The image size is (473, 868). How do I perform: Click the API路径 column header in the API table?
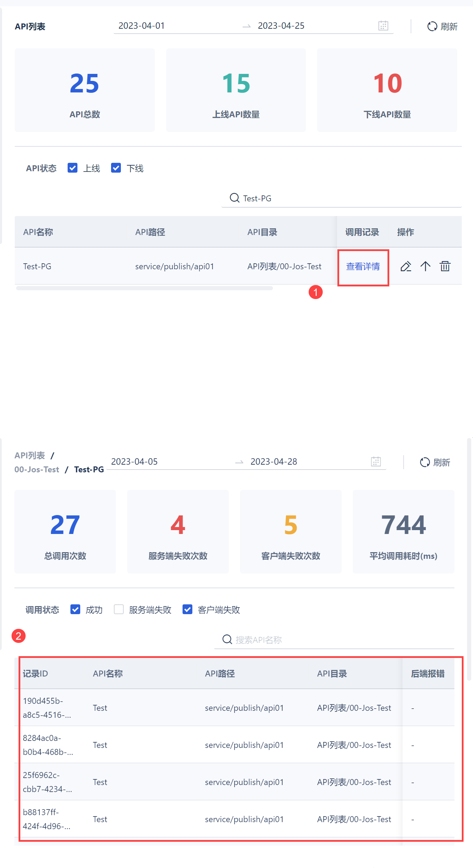coord(150,232)
